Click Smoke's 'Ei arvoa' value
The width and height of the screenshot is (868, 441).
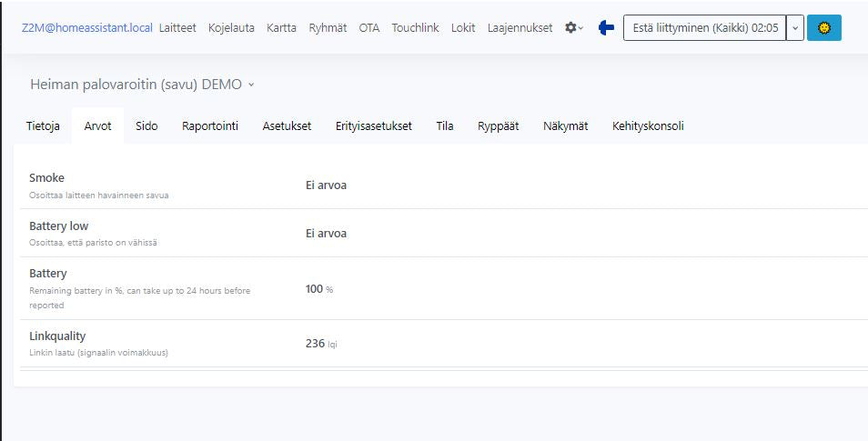(326, 185)
